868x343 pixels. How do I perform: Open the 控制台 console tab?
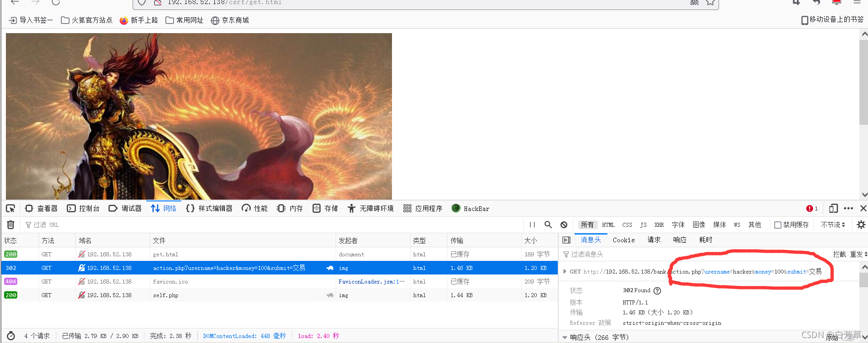pos(83,208)
